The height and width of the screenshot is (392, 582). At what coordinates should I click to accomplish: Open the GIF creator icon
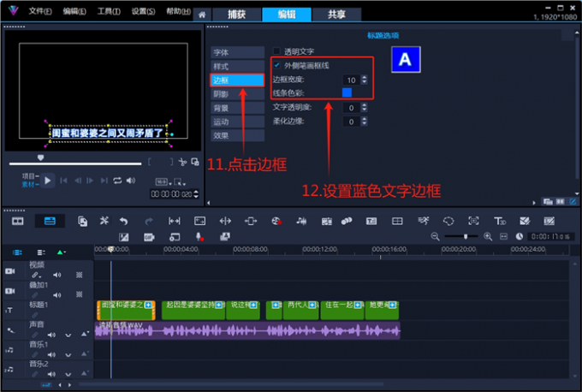[x=149, y=237]
